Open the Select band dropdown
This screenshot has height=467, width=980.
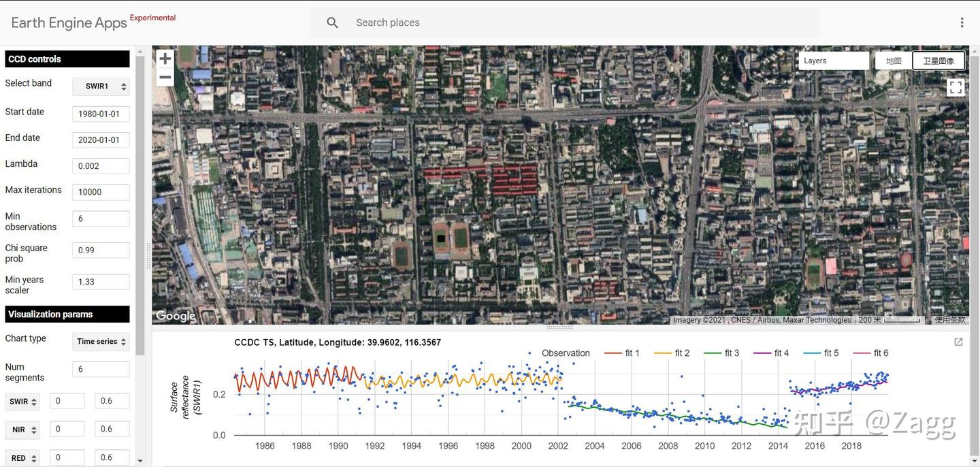(101, 86)
